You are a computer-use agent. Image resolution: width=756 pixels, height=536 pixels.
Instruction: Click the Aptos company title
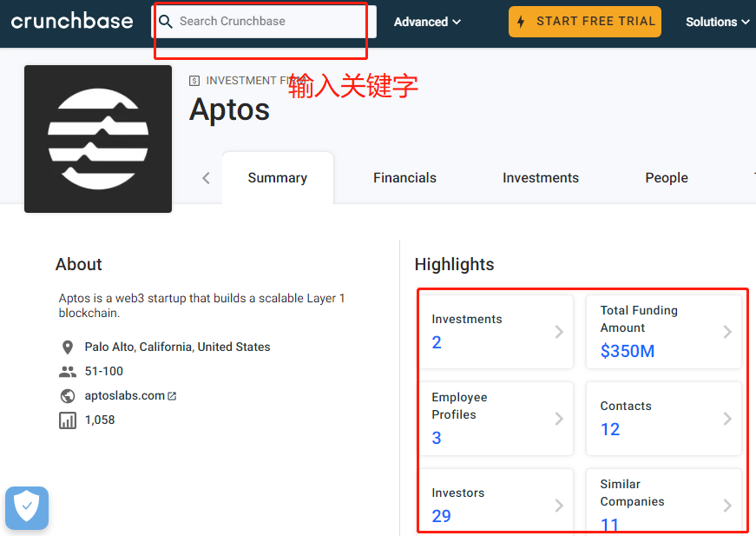pos(229,110)
